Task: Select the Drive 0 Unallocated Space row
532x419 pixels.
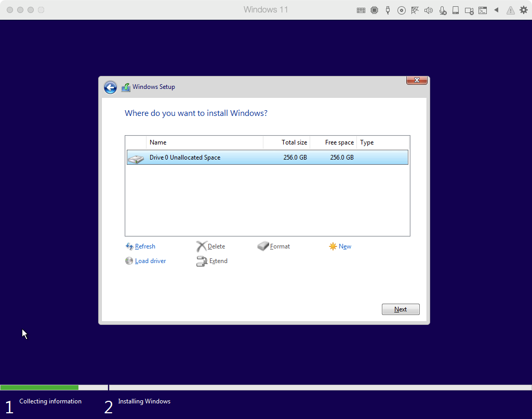Action: coord(268,158)
